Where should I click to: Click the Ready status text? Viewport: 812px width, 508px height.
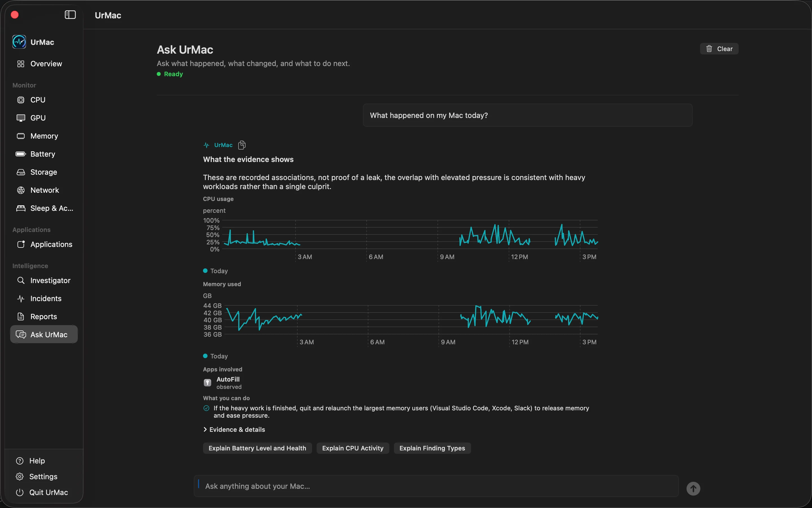[173, 74]
